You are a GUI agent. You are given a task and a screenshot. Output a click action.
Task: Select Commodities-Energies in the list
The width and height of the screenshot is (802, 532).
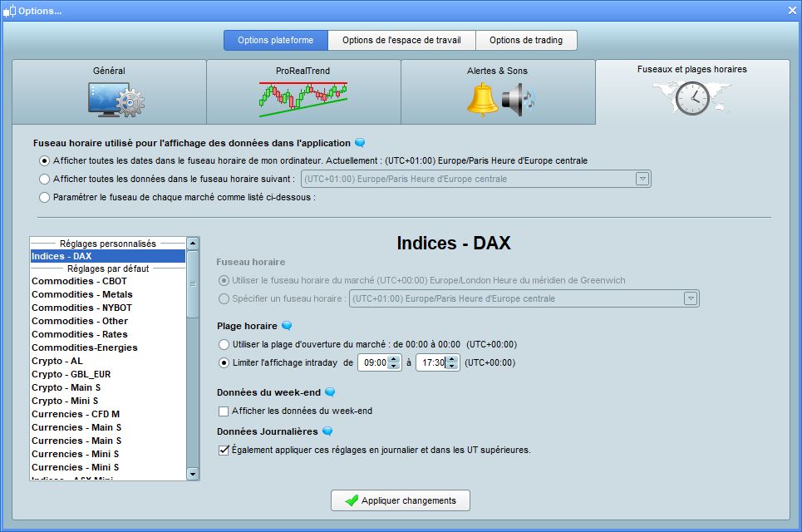(107, 347)
